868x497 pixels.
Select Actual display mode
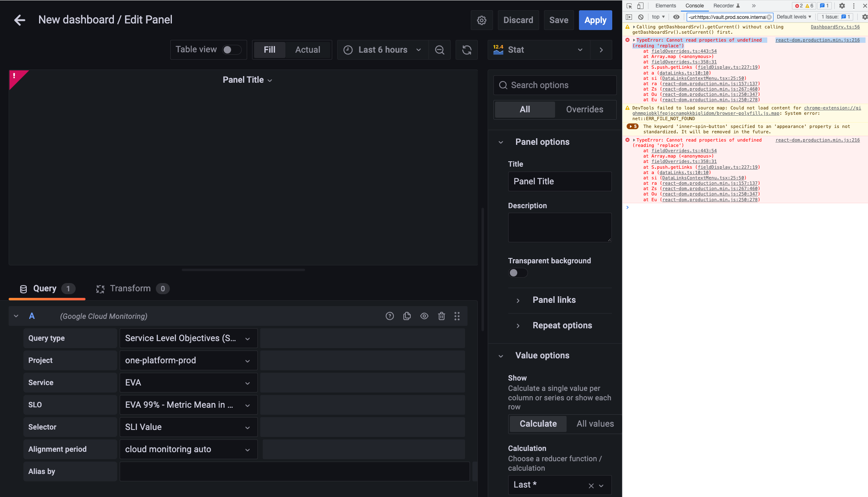coord(308,50)
